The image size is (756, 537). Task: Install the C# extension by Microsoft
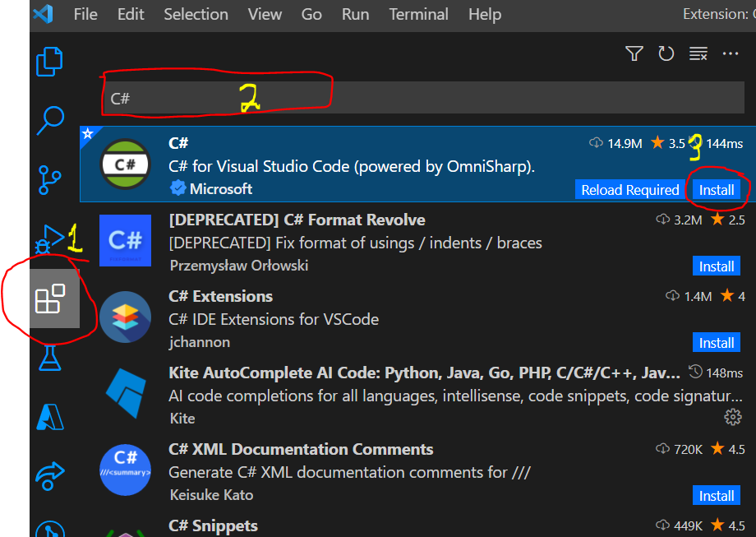(x=716, y=189)
